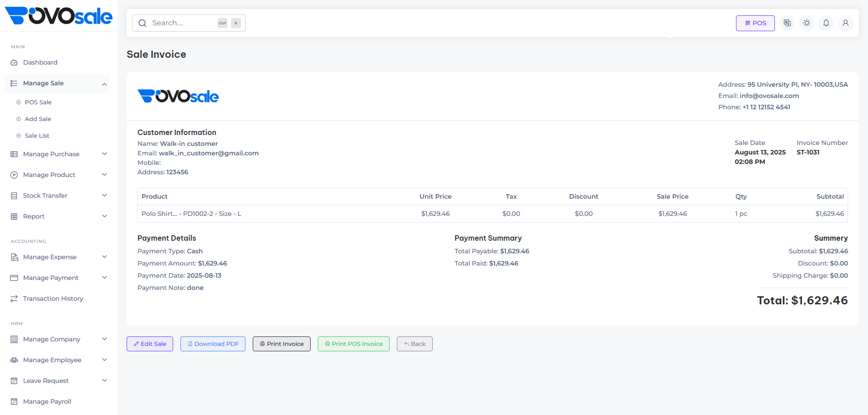Open Sale List submenu item
The width and height of the screenshot is (868, 415).
[37, 136]
